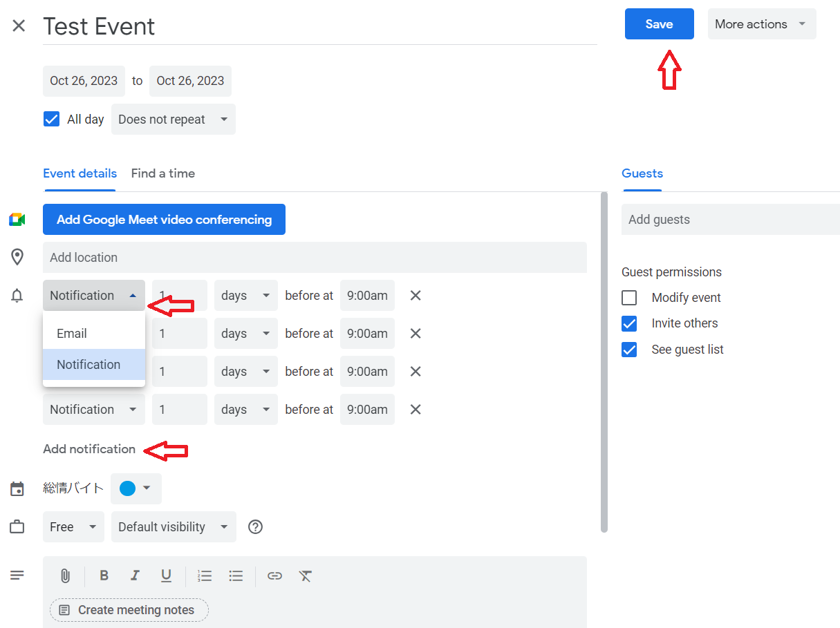Choose Notification from the open type menu

click(94, 365)
